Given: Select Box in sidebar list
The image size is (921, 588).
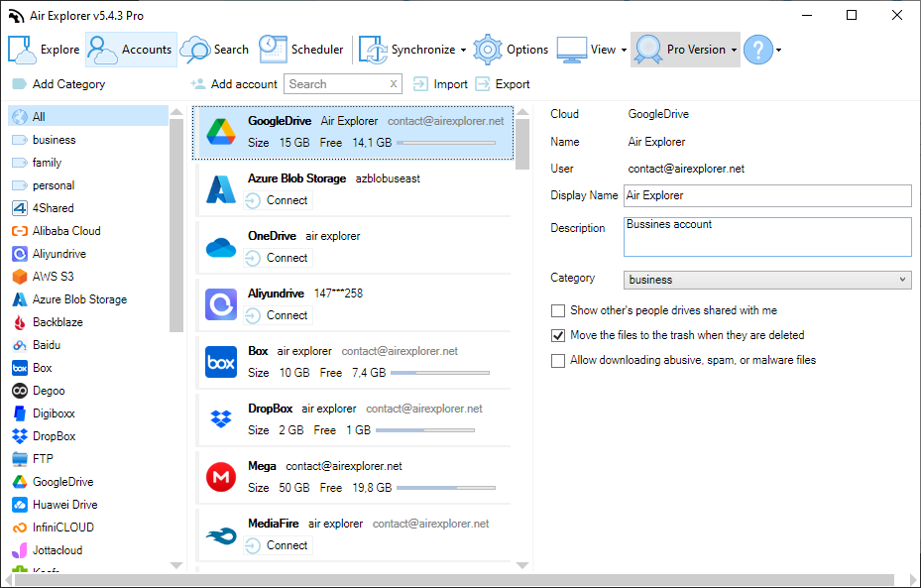Looking at the screenshot, I should coord(88,368).
